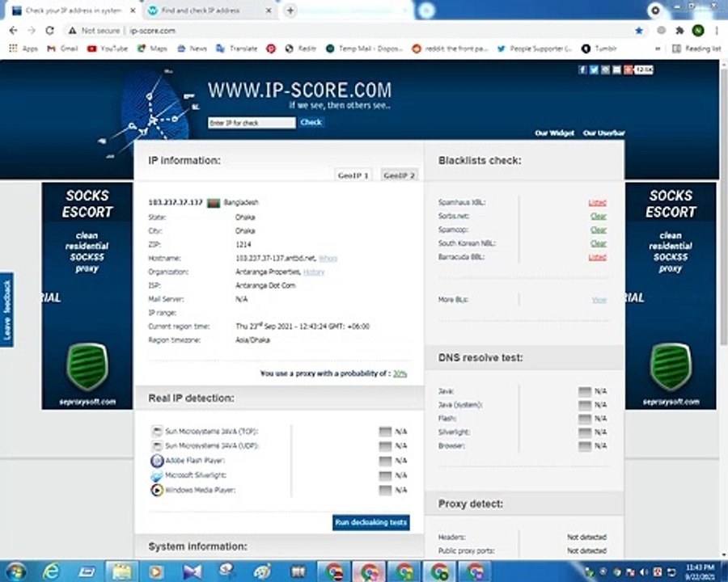The width and height of the screenshot is (728, 582).
Task: Select the Check your IP address tab
Action: click(73, 11)
